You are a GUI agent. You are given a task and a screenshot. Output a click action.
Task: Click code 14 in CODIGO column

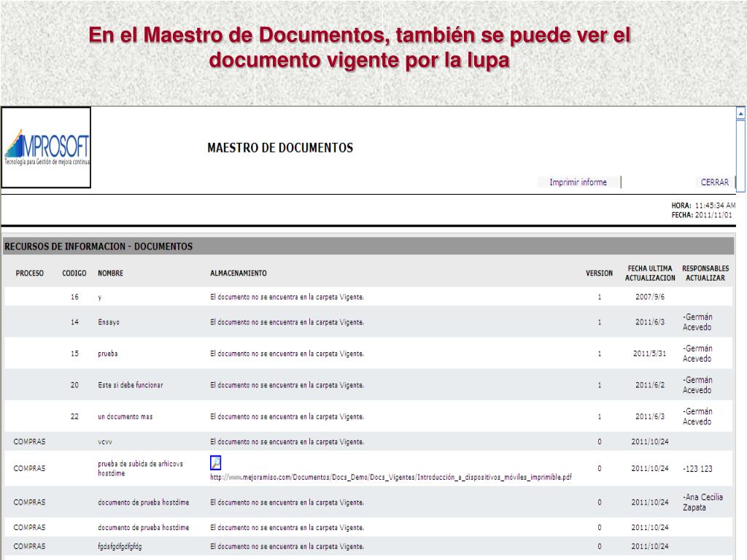(x=75, y=322)
